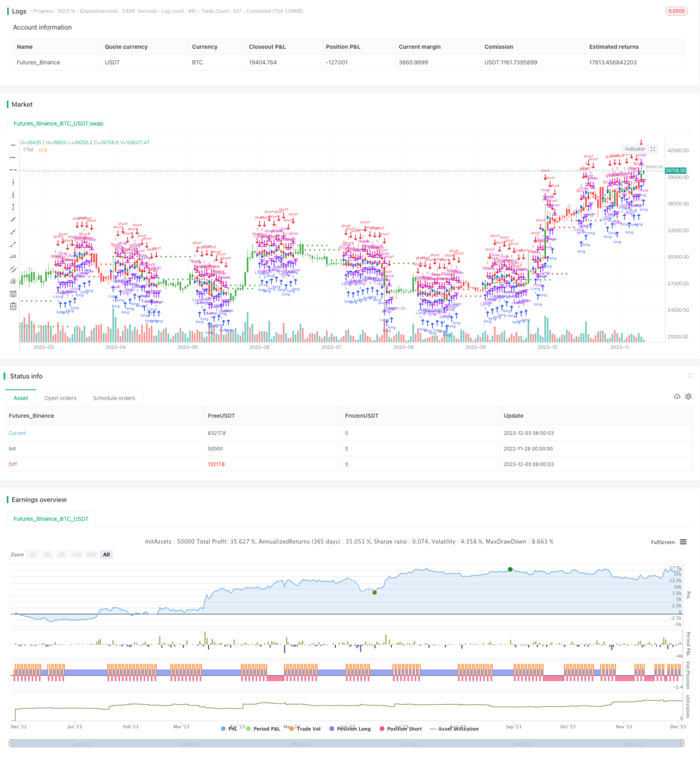Toggle Asset utilization series in legend

tap(454, 729)
